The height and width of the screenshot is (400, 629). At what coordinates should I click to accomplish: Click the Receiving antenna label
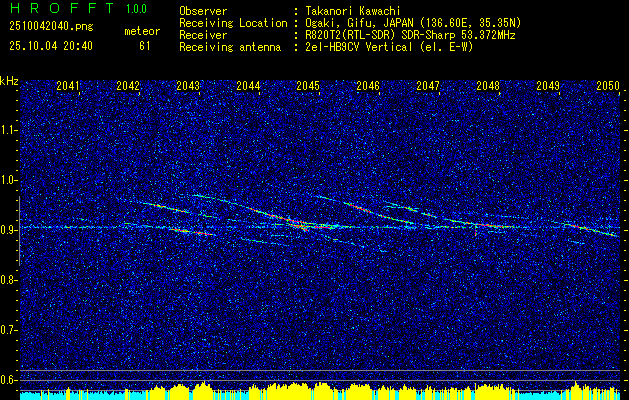point(230,47)
